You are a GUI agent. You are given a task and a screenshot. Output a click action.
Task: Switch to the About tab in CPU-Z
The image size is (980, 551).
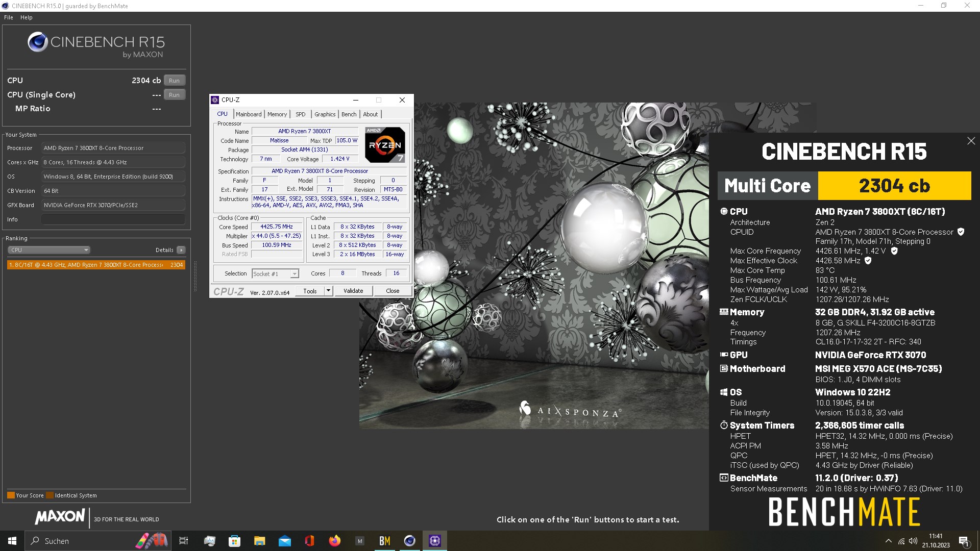(x=371, y=114)
